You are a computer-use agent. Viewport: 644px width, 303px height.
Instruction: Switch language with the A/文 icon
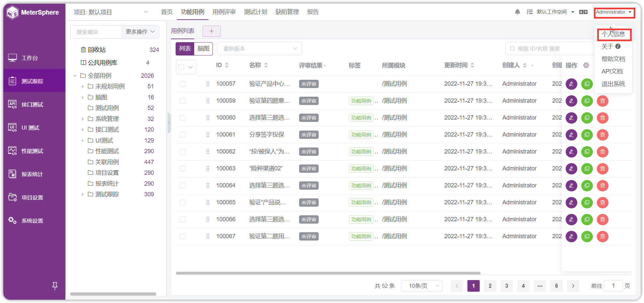583,12
